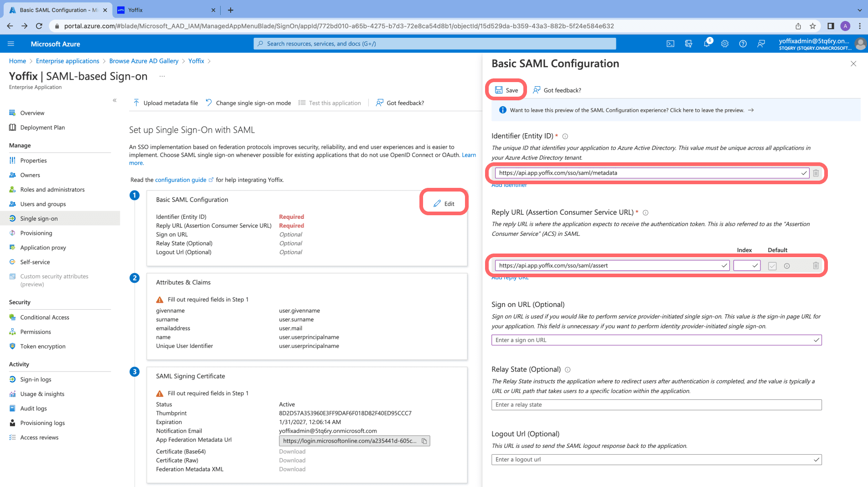
Task: Open the portal hamburger menu
Action: [11, 43]
